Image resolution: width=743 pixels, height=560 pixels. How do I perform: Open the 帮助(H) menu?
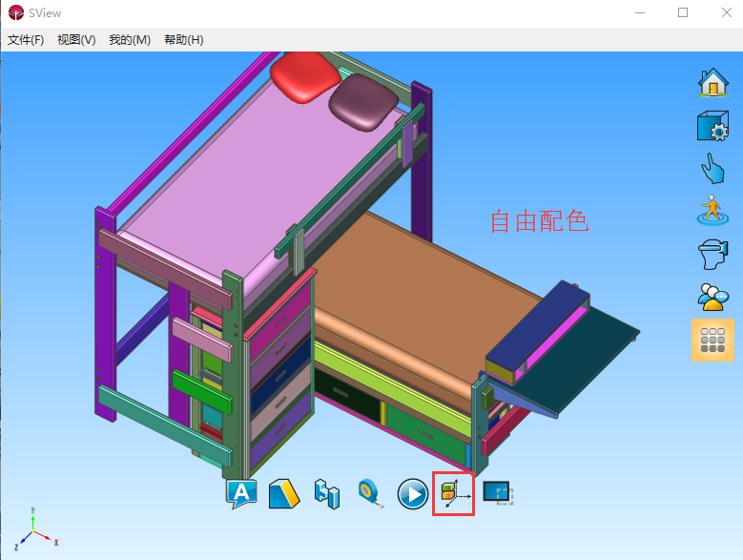coord(184,40)
